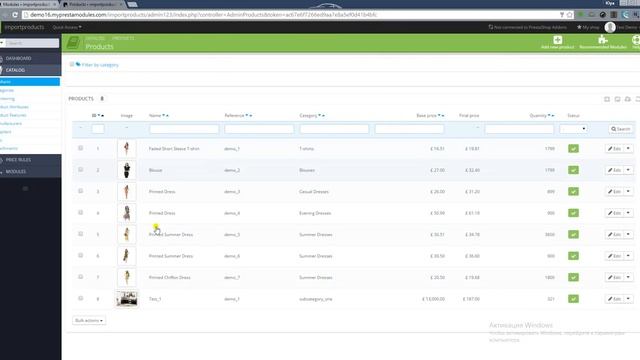Toggle status for Printed Chiffon Dress
Screen dimensions: 640x360
pyautogui.click(x=573, y=277)
